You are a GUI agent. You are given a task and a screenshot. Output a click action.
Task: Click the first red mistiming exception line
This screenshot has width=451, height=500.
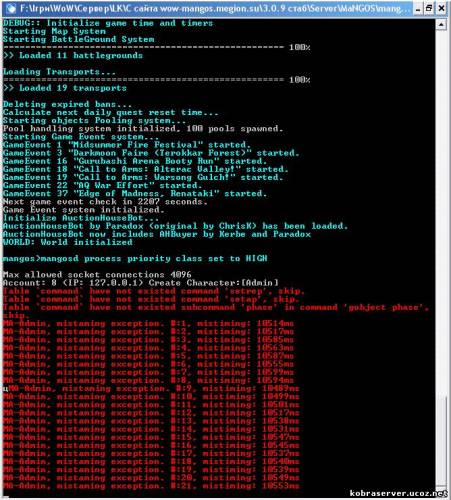(149, 324)
